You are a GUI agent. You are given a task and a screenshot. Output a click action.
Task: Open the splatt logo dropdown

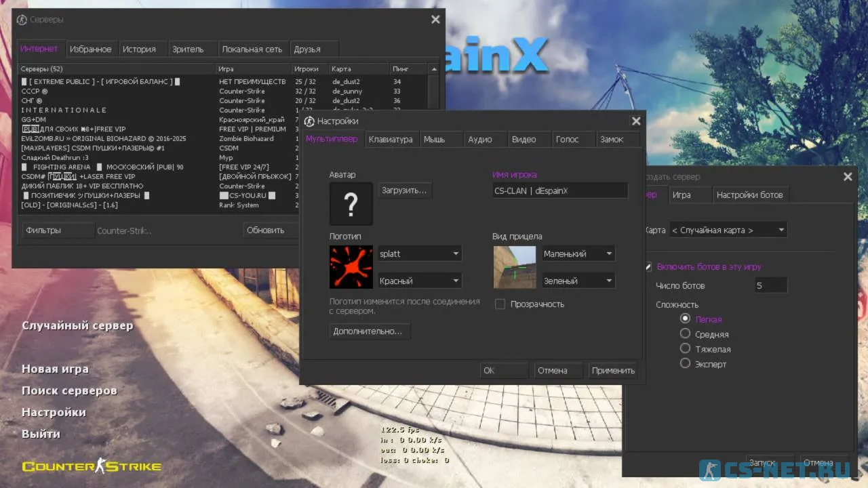(420, 253)
